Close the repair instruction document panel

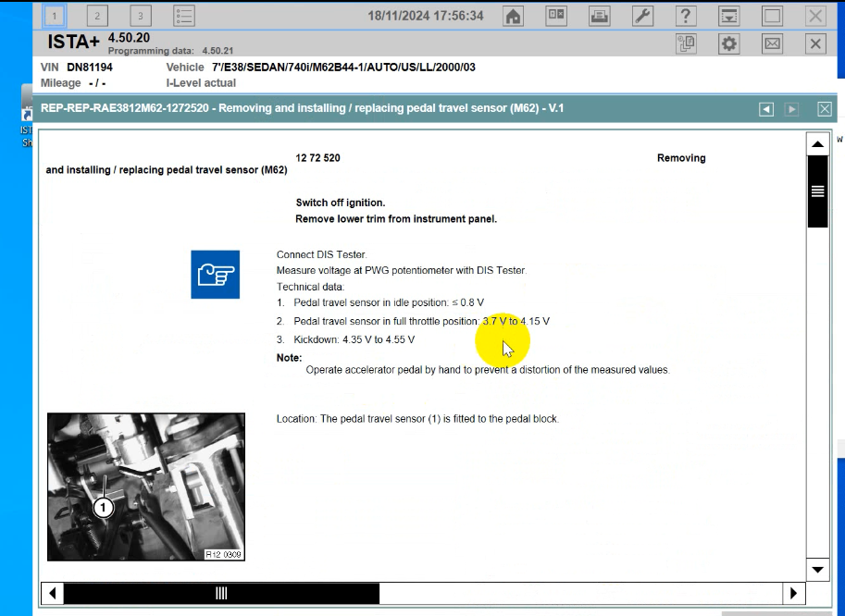(x=825, y=109)
